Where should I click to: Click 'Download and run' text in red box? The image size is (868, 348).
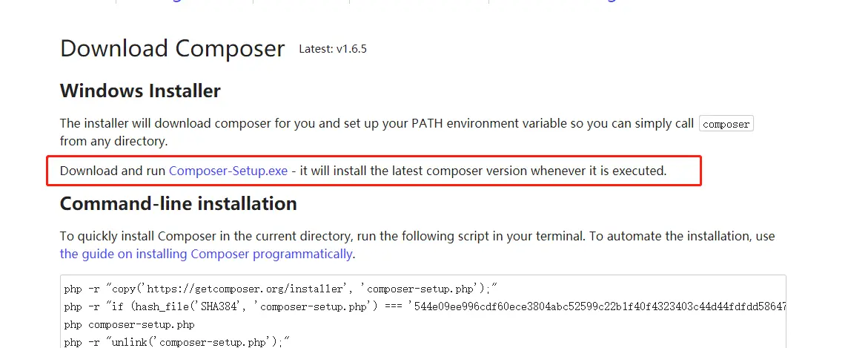pyautogui.click(x=113, y=171)
